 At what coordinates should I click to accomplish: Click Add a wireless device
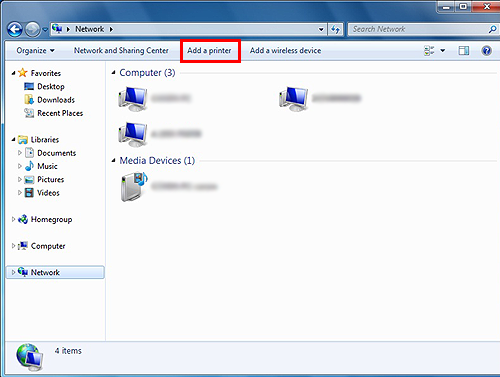pyautogui.click(x=286, y=51)
